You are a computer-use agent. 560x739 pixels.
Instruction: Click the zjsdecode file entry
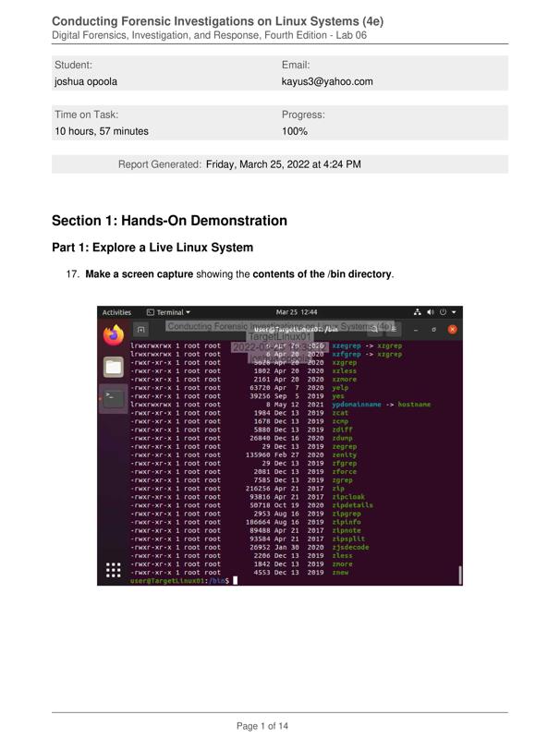click(x=351, y=547)
